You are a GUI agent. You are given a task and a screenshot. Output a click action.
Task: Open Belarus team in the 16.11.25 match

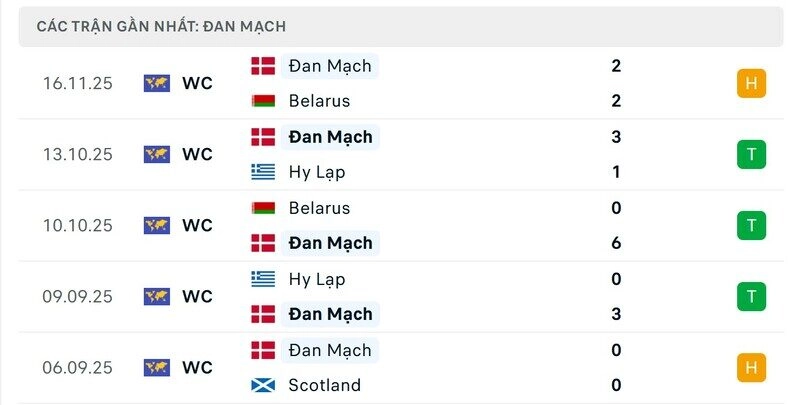(x=319, y=101)
